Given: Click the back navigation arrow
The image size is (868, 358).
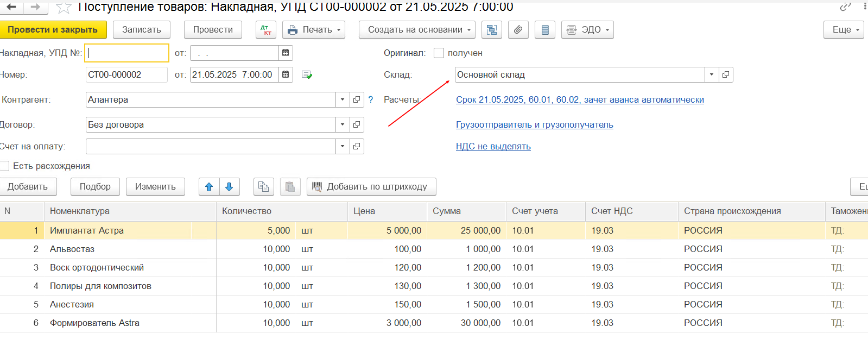Looking at the screenshot, I should [x=11, y=7].
